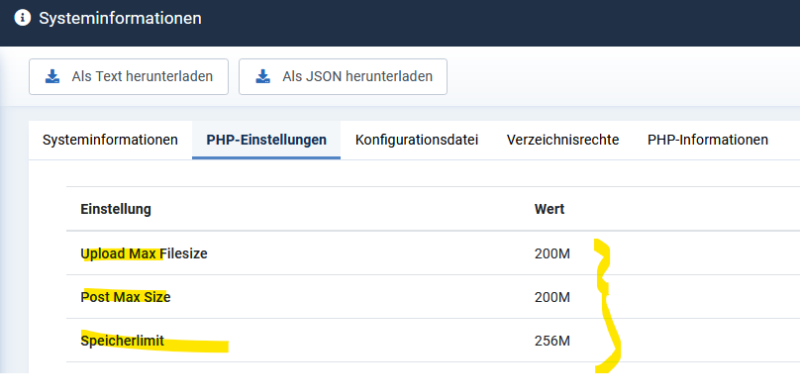The width and height of the screenshot is (800, 378).
Task: Open the Systeminformationen tab
Action: pyautogui.click(x=110, y=140)
